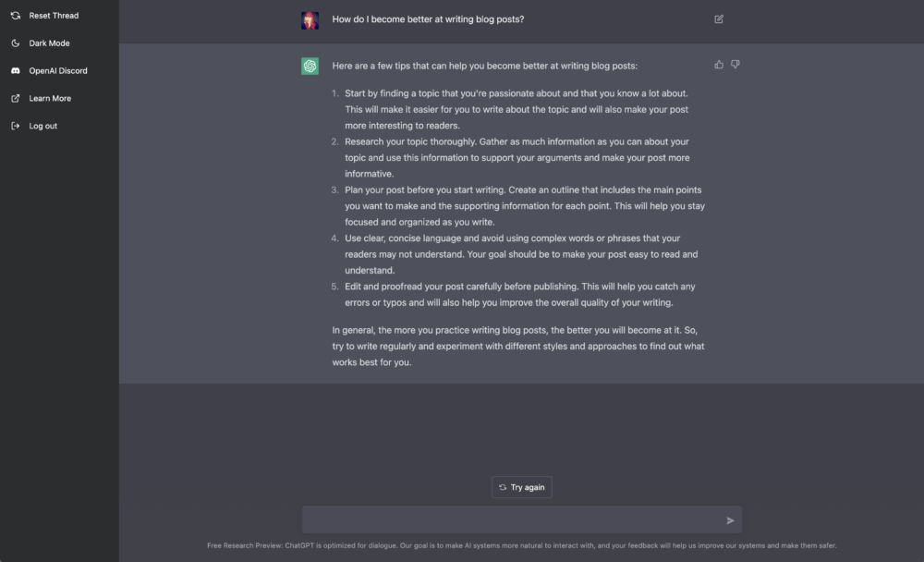Image resolution: width=924 pixels, height=562 pixels.
Task: Give the response a thumbs down
Action: 735,64
